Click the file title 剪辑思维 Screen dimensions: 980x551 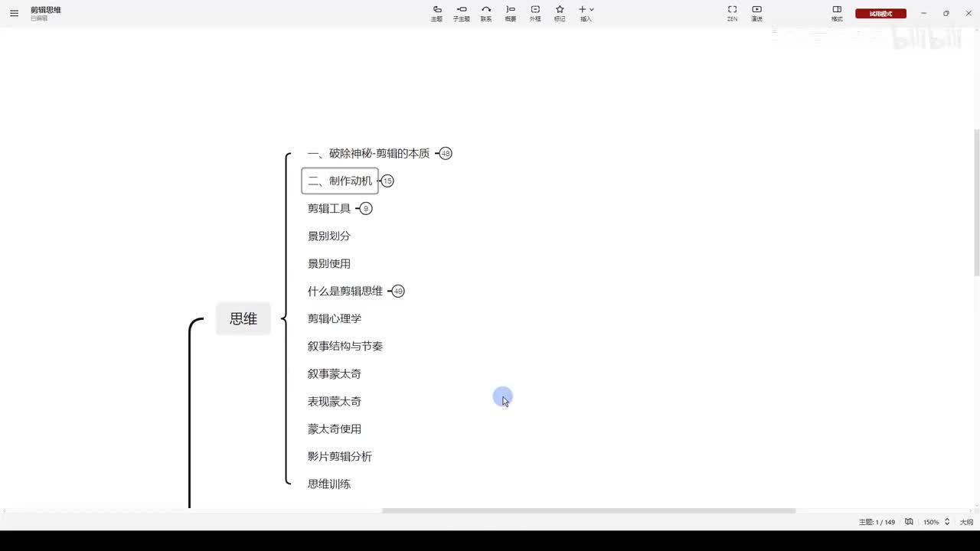point(46,10)
